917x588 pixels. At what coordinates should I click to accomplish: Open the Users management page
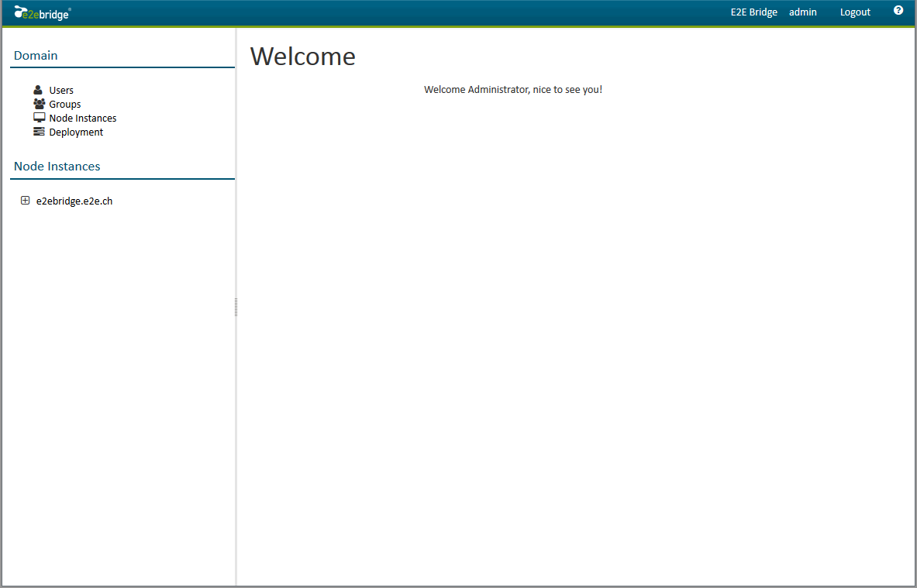pyautogui.click(x=61, y=90)
